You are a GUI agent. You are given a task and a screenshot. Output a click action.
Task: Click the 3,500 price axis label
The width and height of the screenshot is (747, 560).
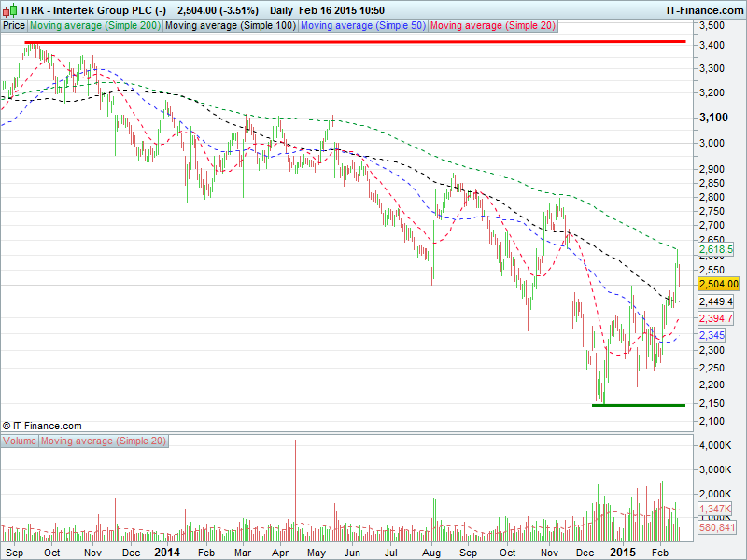pyautogui.click(x=712, y=25)
